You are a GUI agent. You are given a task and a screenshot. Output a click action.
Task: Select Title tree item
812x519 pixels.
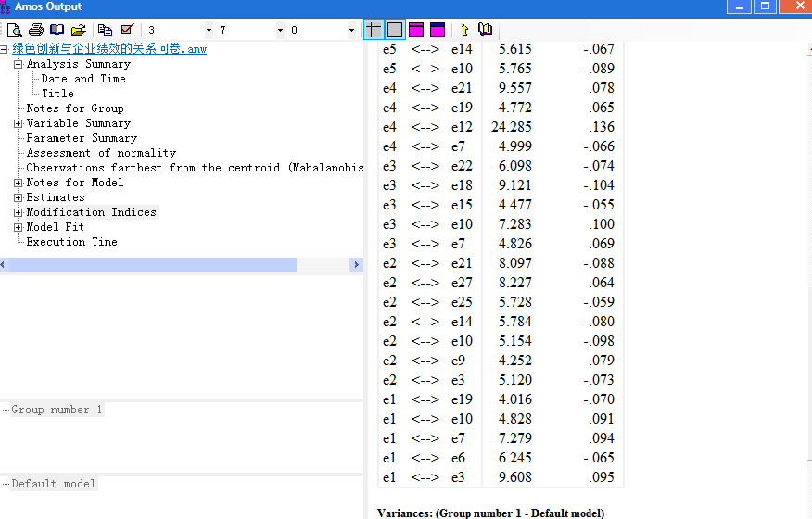[x=58, y=94]
